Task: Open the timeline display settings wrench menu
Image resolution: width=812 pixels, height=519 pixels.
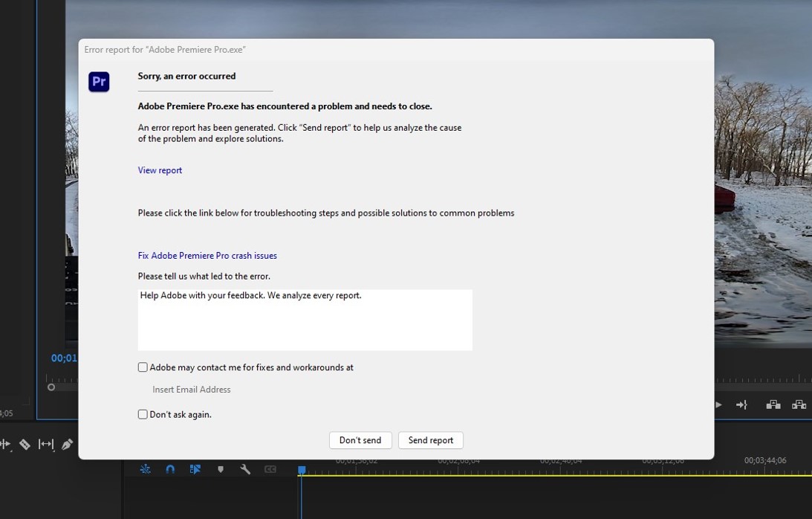Action: [244, 468]
